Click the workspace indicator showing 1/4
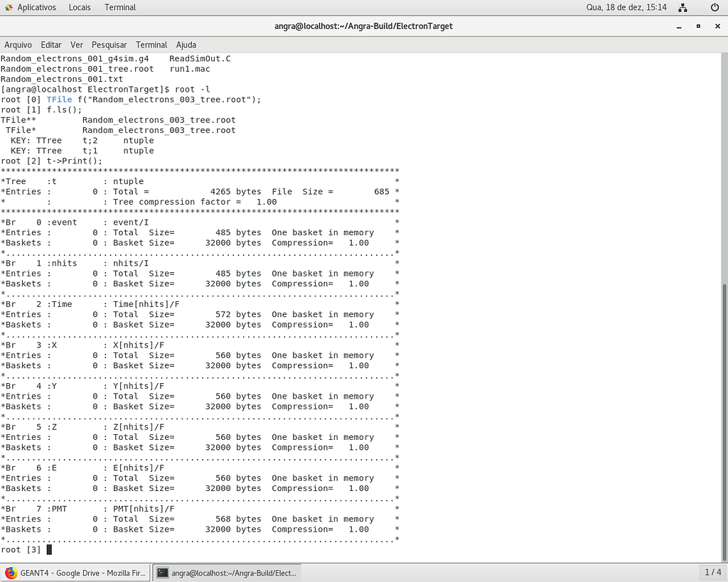 713,572
